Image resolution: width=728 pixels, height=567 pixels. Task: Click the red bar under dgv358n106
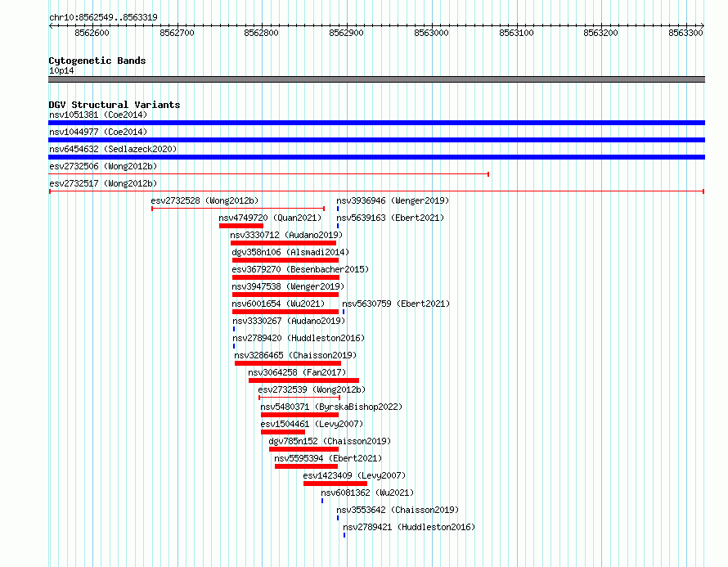(x=285, y=260)
